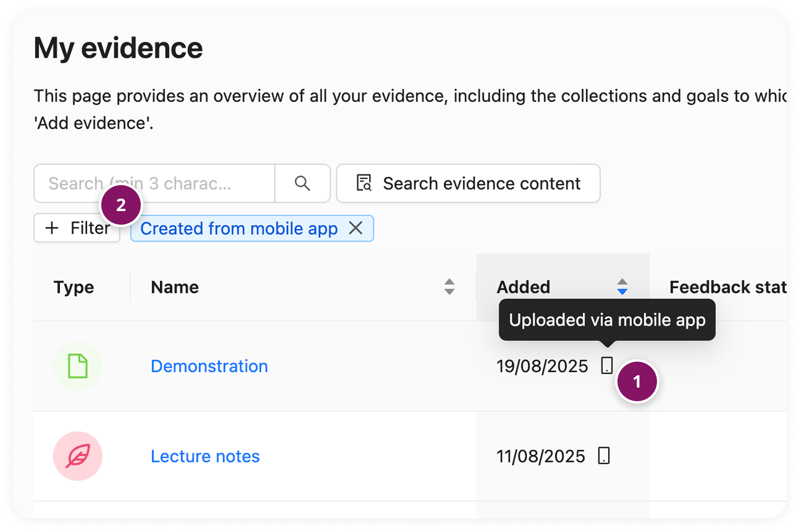The height and width of the screenshot is (532, 799).
Task: Click the green document icon for Demonstration
Action: point(78,366)
